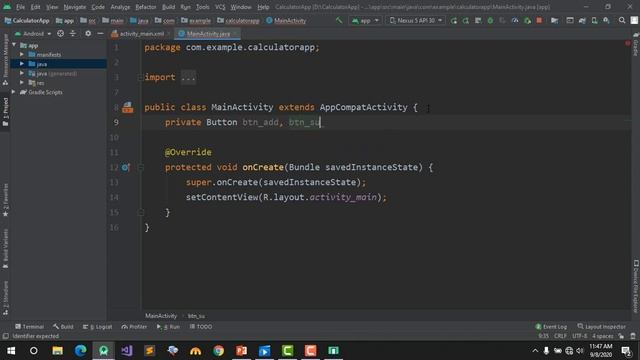The width and height of the screenshot is (640, 360).
Task: Click Select Opened File target icon
Action: coord(60,33)
